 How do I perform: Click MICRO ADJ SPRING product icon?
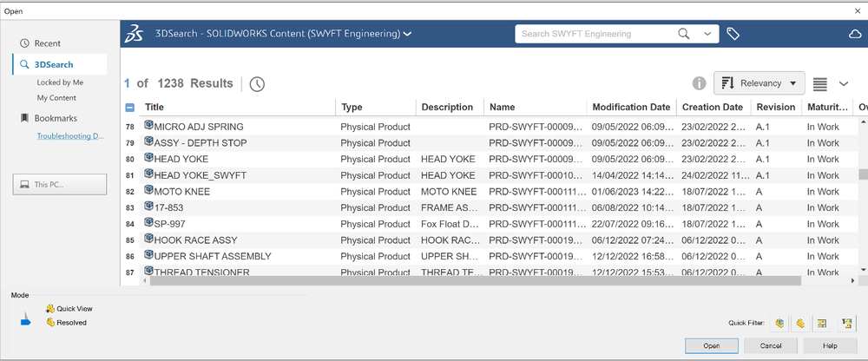click(148, 125)
